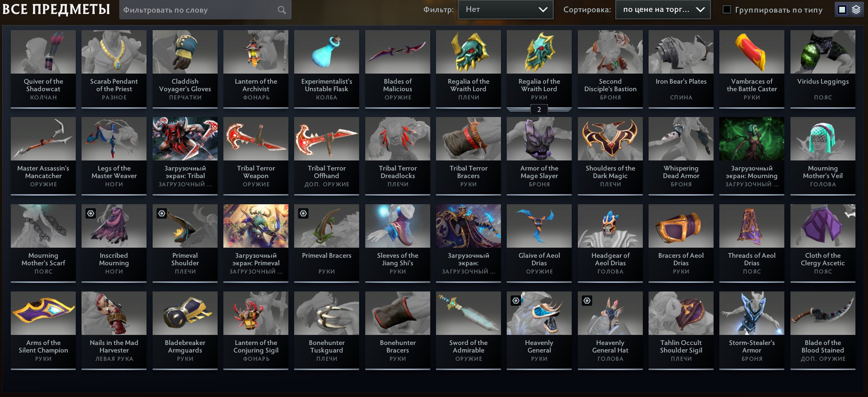Enable the Группировать по типу checkbox
The height and width of the screenshot is (397, 868).
tap(727, 10)
